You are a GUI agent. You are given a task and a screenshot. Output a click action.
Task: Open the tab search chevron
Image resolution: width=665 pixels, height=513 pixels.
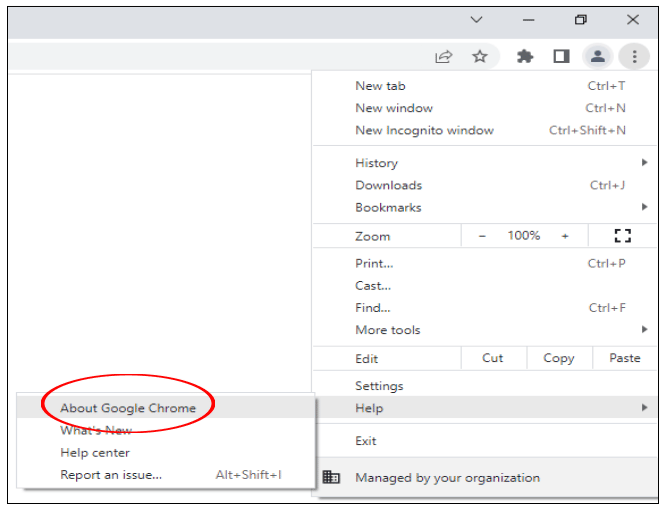[x=476, y=20]
